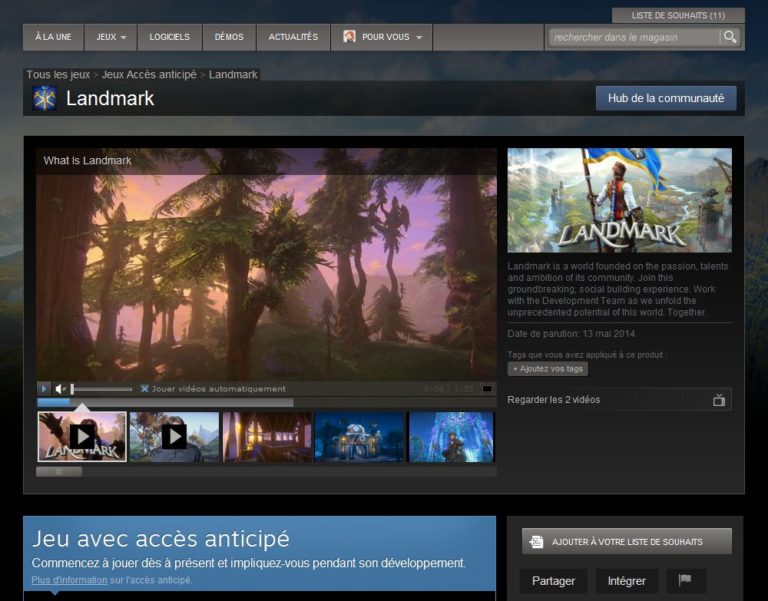This screenshot has width=768, height=601.
Task: Click Hub de la communauté button
Action: pyautogui.click(x=666, y=98)
